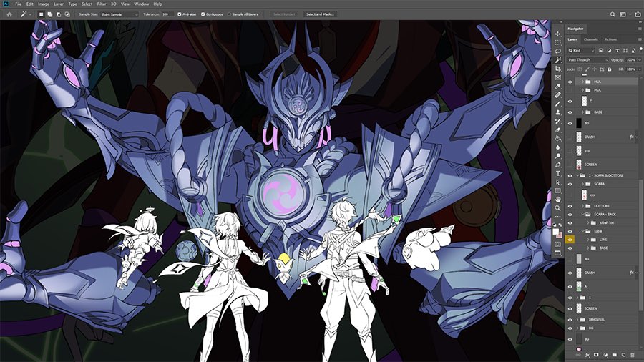The height and width of the screenshot is (362, 644).
Task: Click the Delete layer trash icon
Action: coord(633,355)
